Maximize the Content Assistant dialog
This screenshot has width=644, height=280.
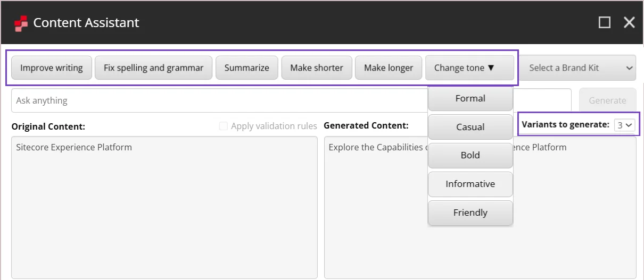pos(605,22)
